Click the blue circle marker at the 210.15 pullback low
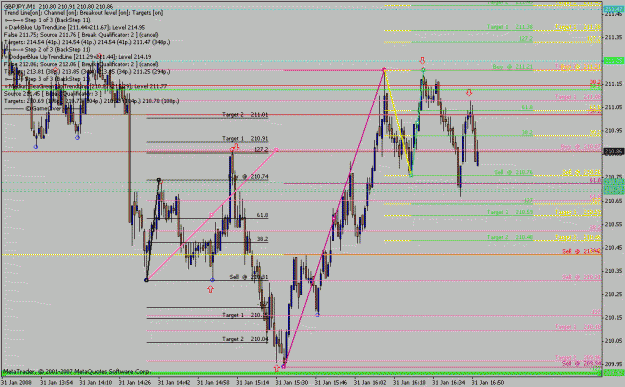 [317, 315]
